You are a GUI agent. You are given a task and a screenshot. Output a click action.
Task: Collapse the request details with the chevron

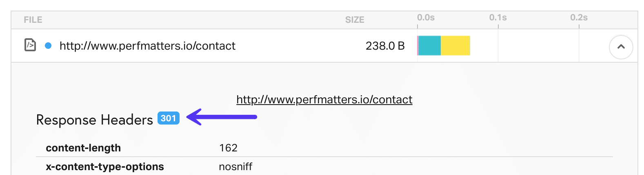tap(621, 47)
